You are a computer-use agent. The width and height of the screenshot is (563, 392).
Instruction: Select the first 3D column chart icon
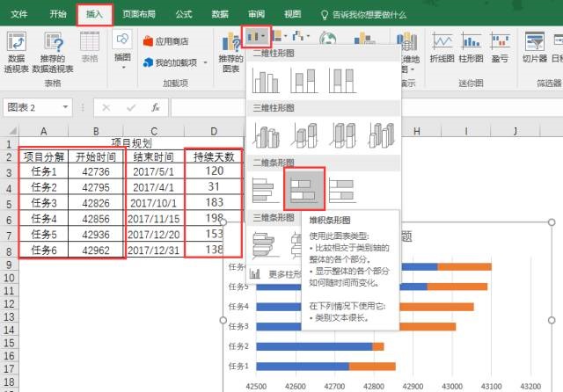[266, 134]
